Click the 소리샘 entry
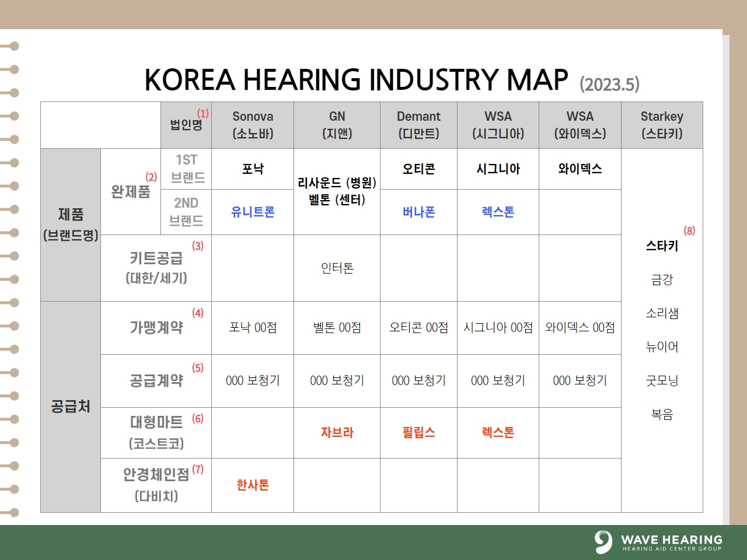Image resolution: width=747 pixels, height=560 pixels. (662, 313)
